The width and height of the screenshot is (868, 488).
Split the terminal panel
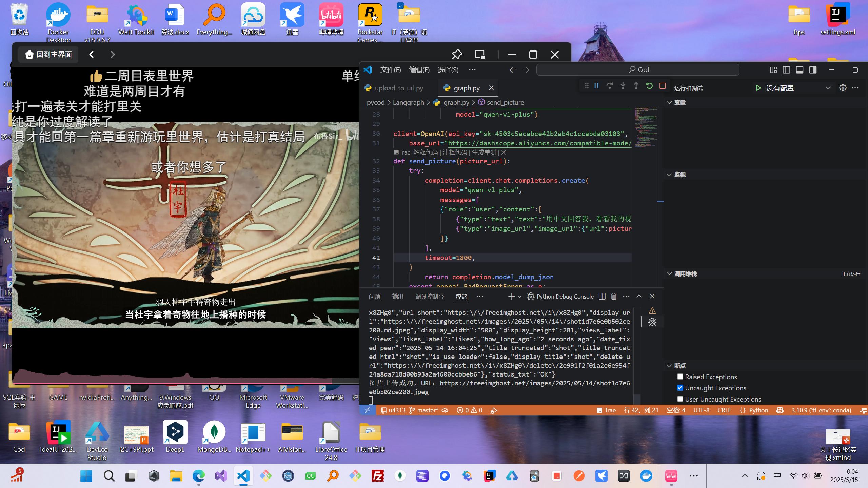pos(602,297)
